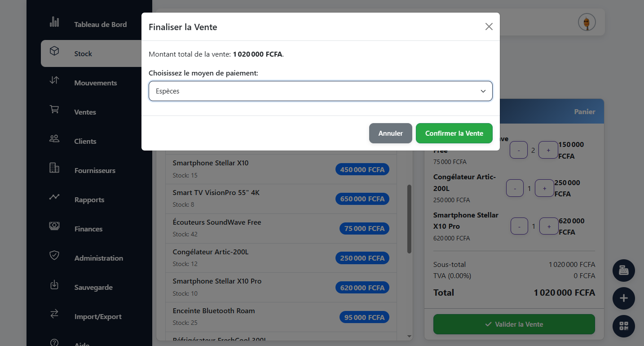
Task: Click the Sauvegarde download icon
Action: [54, 285]
